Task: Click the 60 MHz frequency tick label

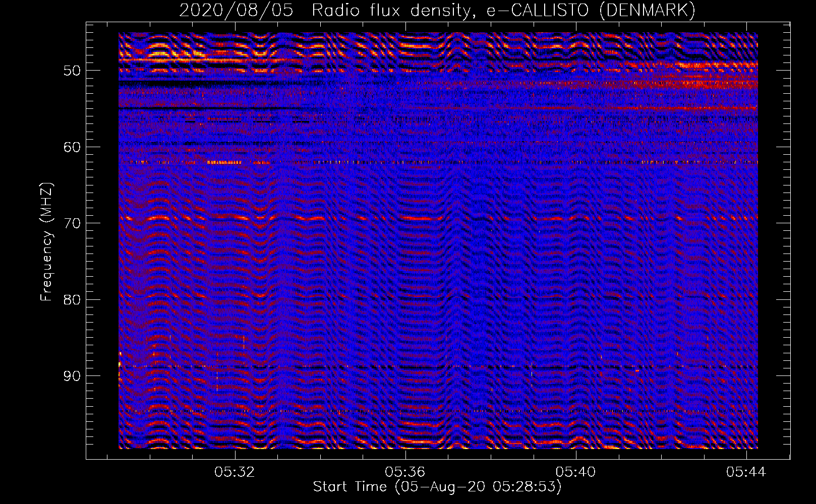Action: click(72, 147)
